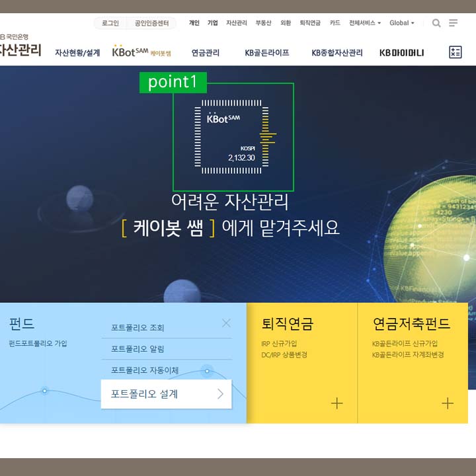Screen dimensions: 476x476
Task: Open 공인인증센터
Action: click(152, 23)
